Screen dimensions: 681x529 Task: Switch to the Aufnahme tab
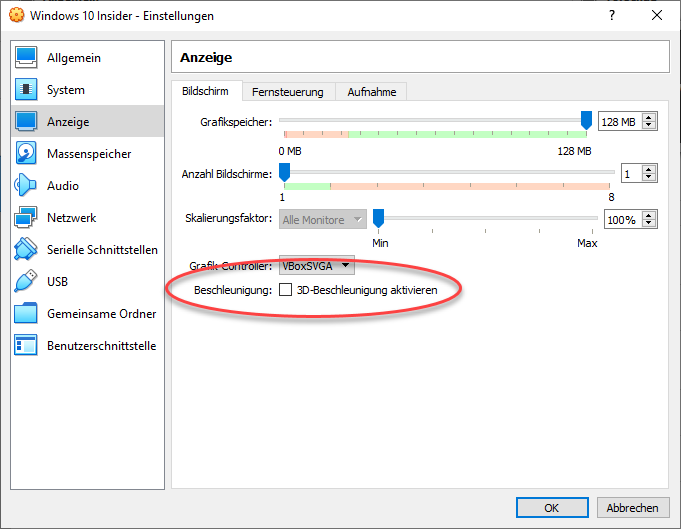(x=372, y=92)
